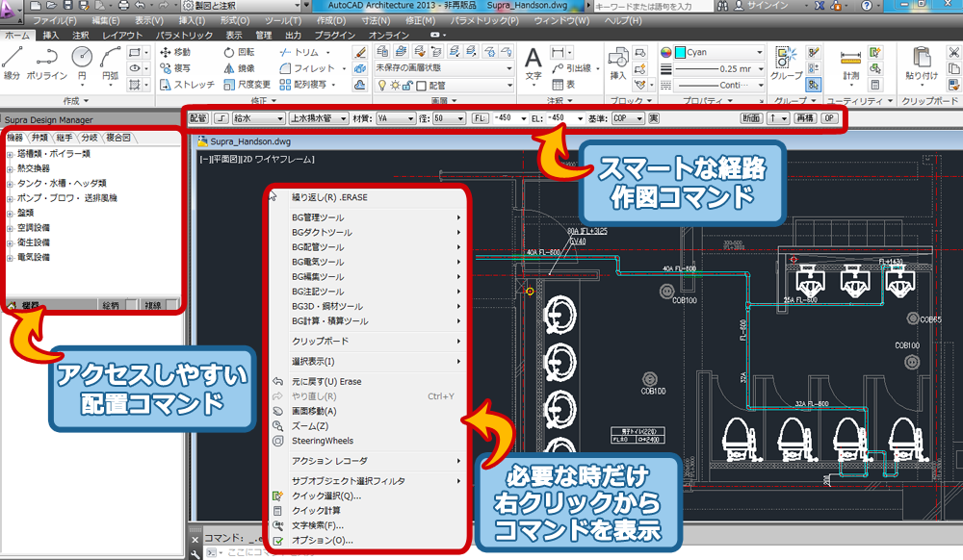This screenshot has height=560, width=963.
Task: Click the Save icon in quick access toolbar
Action: (x=68, y=6)
